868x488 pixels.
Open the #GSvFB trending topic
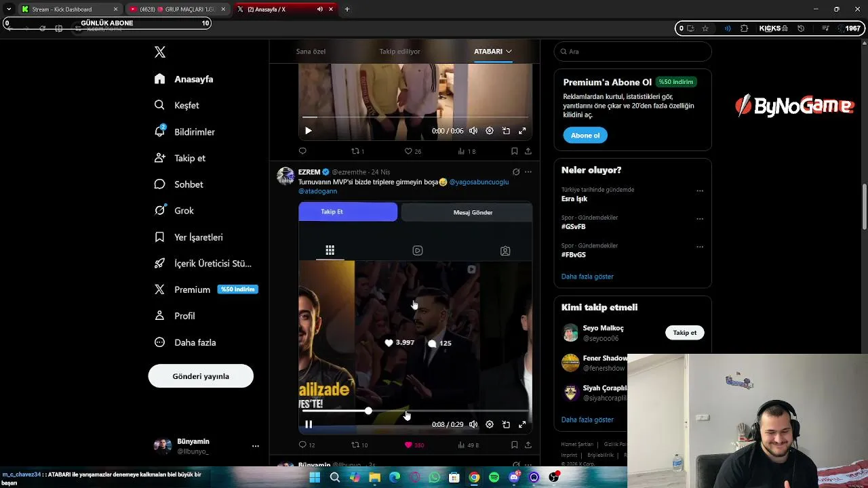[x=573, y=227]
